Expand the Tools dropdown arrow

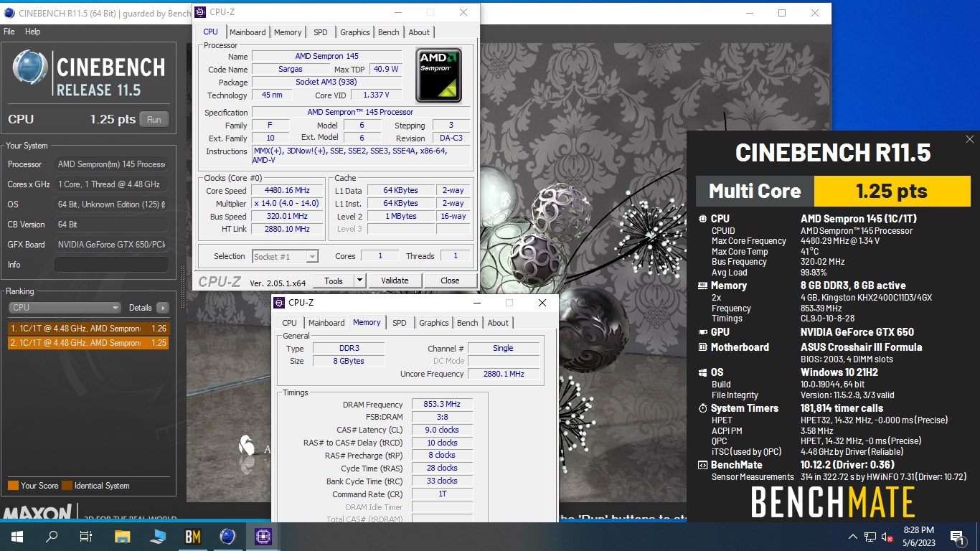tap(360, 281)
